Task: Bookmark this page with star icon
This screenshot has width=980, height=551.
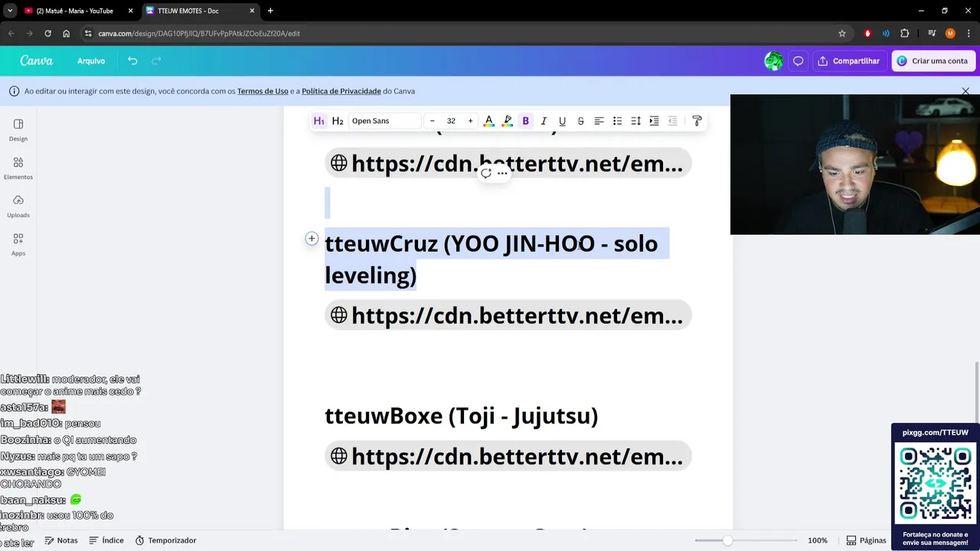Action: click(x=842, y=34)
